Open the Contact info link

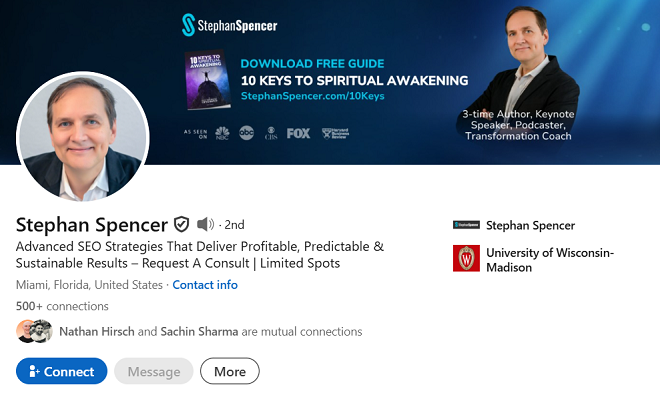tap(205, 285)
